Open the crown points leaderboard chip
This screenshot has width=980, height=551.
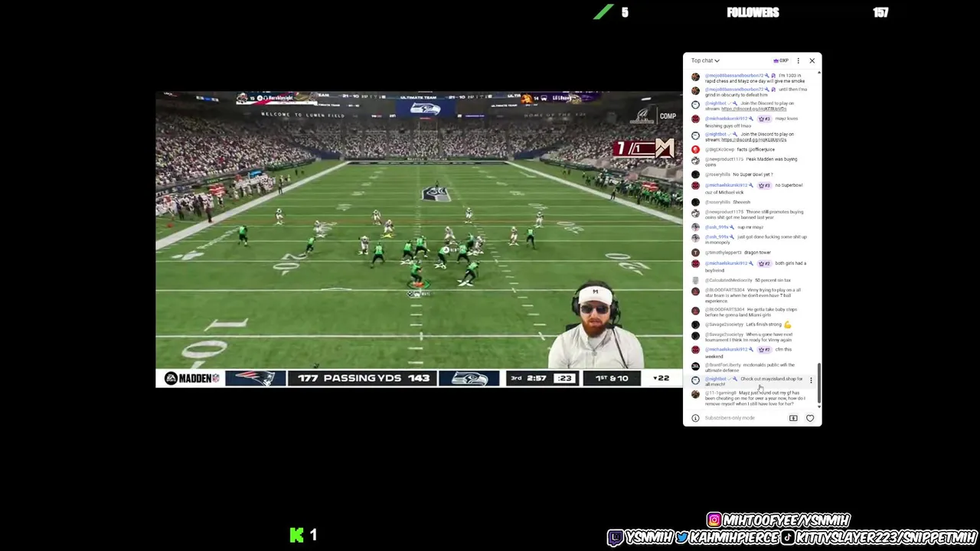point(781,60)
